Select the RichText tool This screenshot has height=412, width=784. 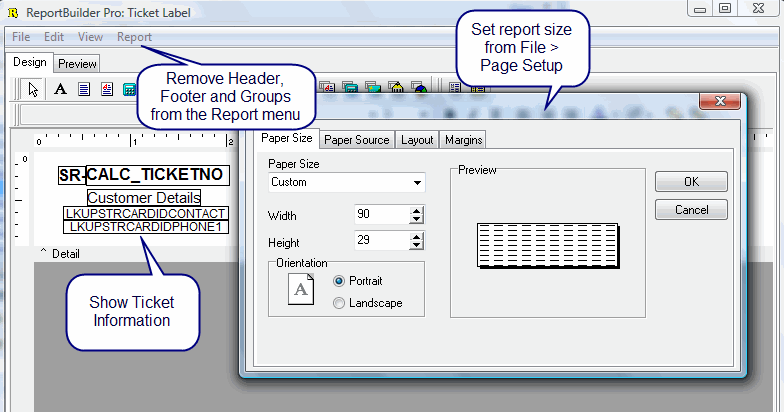pos(106,89)
